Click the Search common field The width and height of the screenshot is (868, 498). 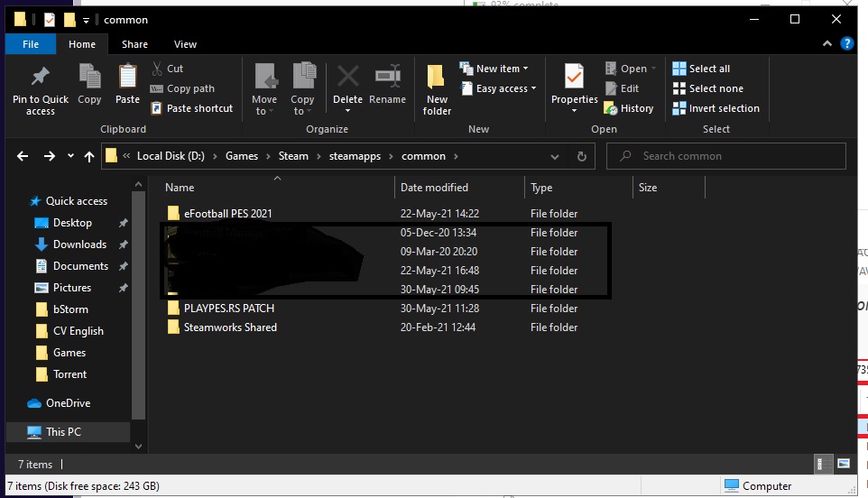click(x=726, y=156)
